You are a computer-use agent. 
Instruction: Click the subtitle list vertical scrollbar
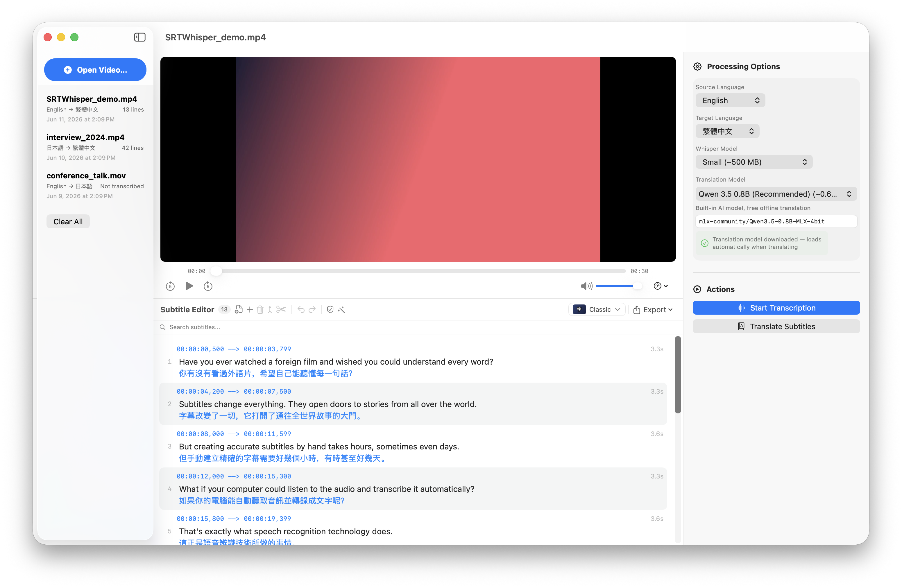678,375
